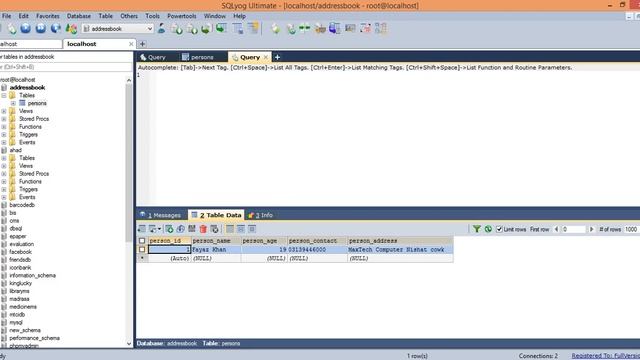Screen dimensions: 640x360
Task: Toggle the Limit rows checkbox
Action: 499,229
